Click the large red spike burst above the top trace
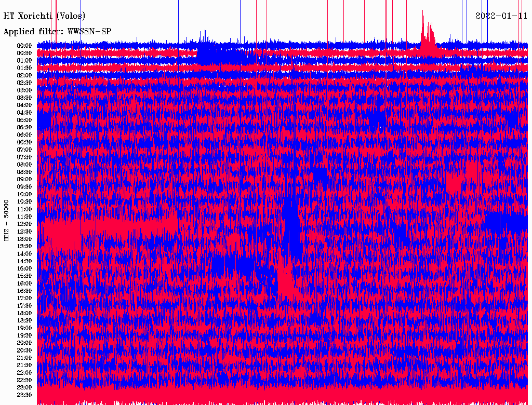Screen dimensions: 532x405 428,36
